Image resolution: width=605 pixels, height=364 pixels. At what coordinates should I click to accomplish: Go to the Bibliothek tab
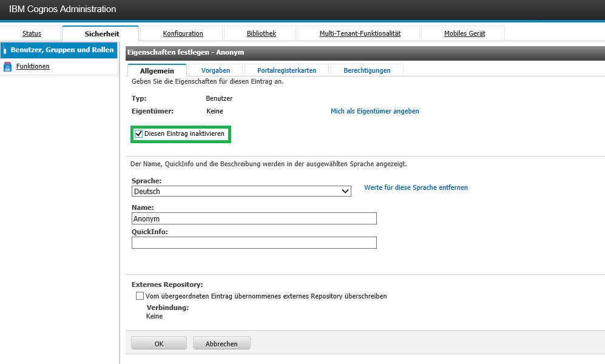click(x=261, y=33)
